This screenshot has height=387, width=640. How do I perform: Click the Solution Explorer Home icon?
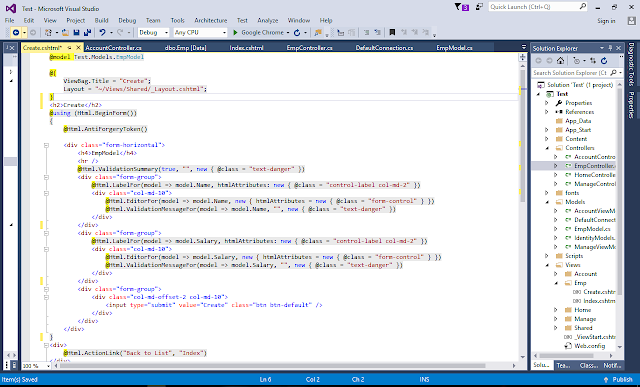click(560, 60)
